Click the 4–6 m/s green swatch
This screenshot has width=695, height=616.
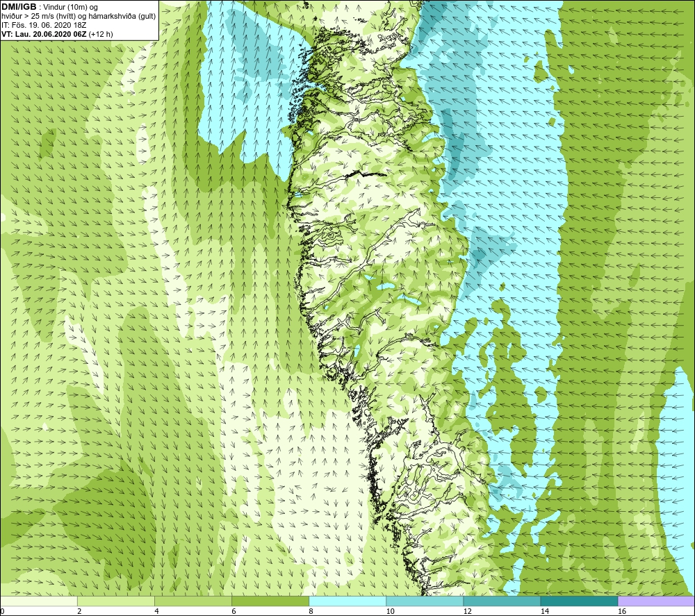pos(193,601)
